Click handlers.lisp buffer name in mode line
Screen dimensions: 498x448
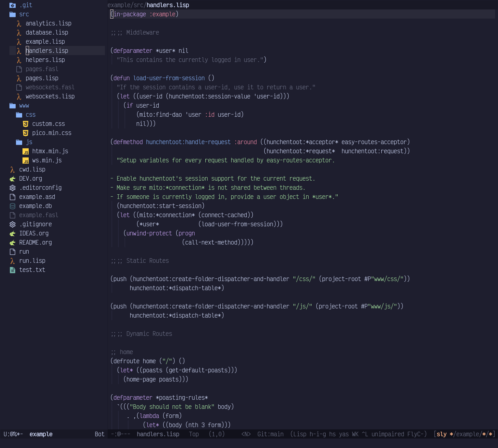(158, 434)
